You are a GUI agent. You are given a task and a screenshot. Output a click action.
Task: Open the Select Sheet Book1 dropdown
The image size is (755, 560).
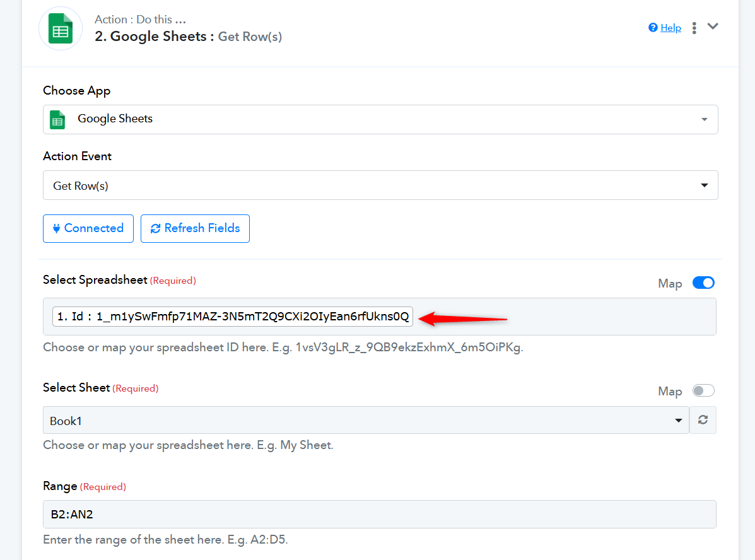click(x=678, y=421)
